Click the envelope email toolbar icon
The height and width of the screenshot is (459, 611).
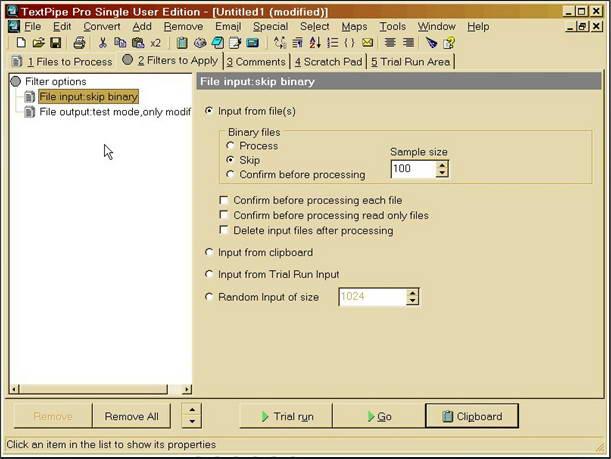click(367, 42)
